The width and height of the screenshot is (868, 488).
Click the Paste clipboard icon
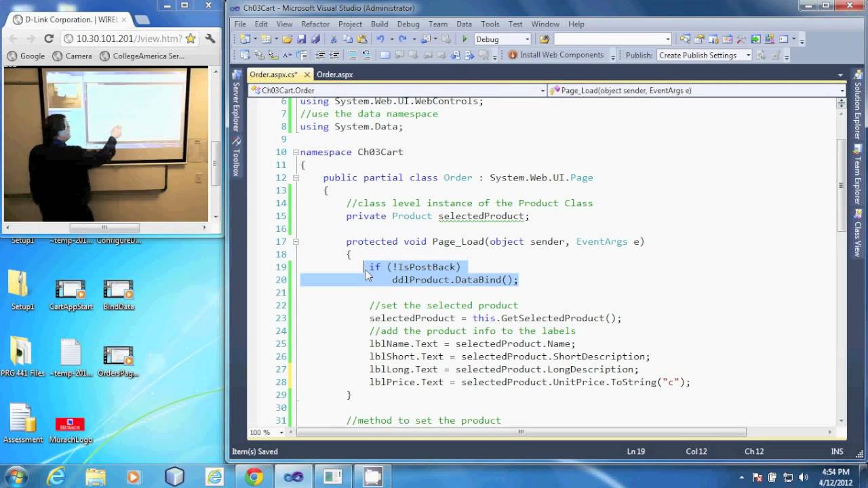(x=362, y=39)
